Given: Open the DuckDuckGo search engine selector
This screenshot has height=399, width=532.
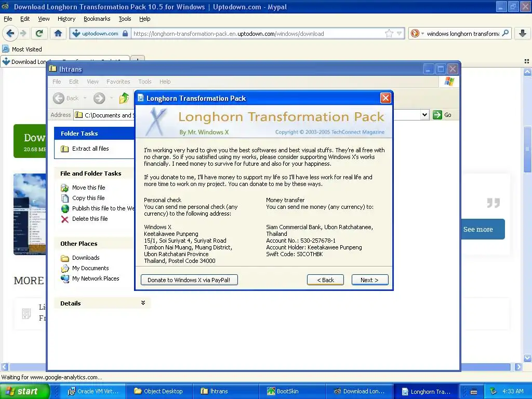Looking at the screenshot, I should click(417, 33).
